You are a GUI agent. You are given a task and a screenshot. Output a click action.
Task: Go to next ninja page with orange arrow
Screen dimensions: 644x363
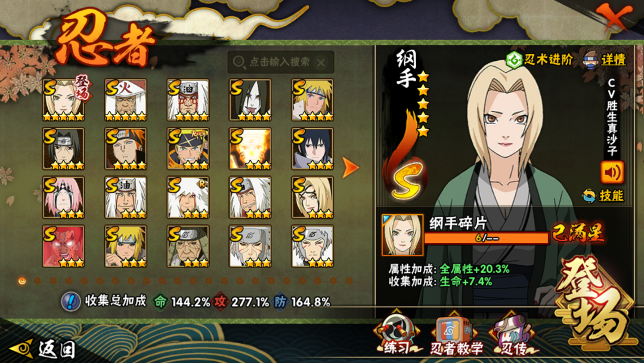tap(351, 167)
